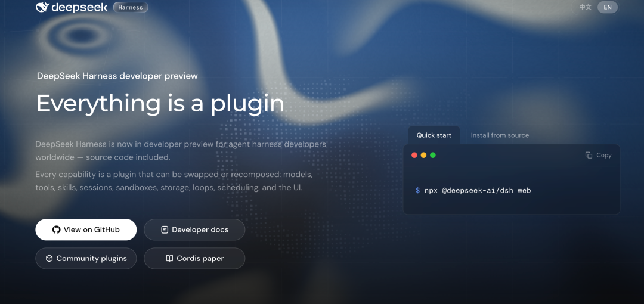The width and height of the screenshot is (644, 304).
Task: Click the Copy text in the terminal header
Action: coord(603,156)
